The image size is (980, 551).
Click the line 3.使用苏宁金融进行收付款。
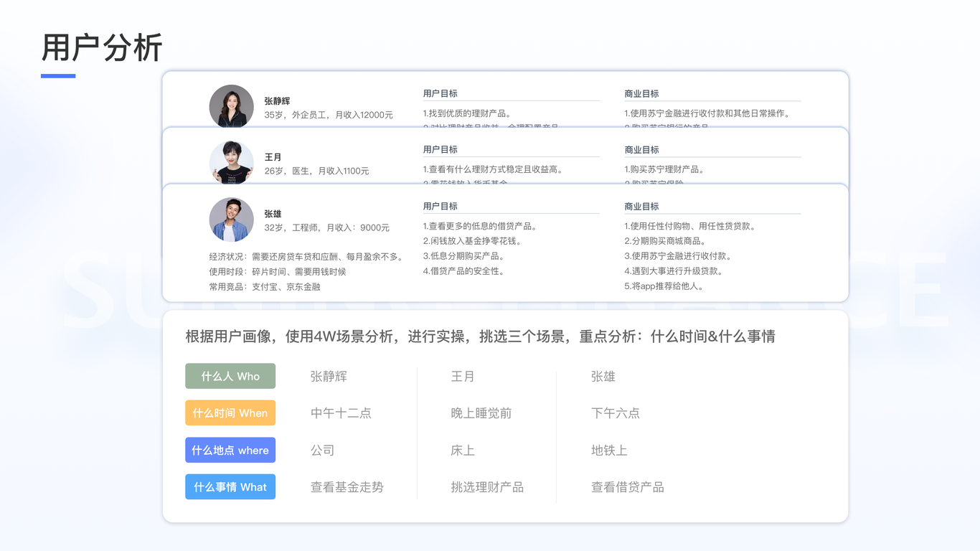click(678, 256)
